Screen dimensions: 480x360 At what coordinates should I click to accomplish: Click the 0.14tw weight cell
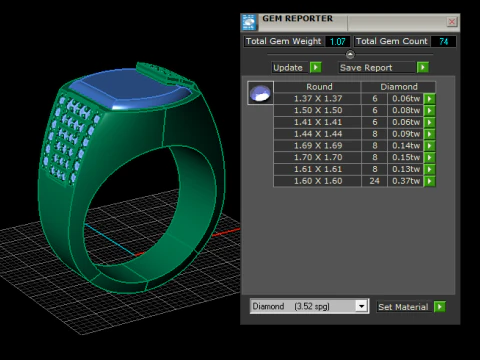[x=406, y=146]
